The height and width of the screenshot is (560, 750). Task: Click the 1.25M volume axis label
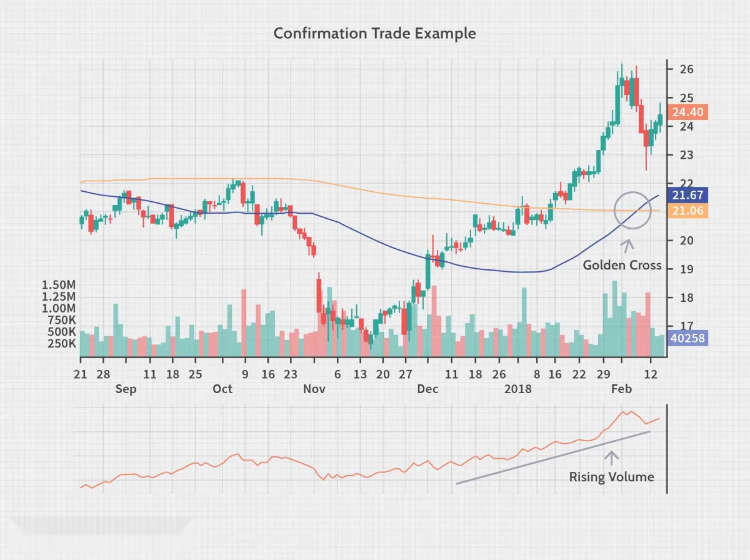[x=59, y=297]
